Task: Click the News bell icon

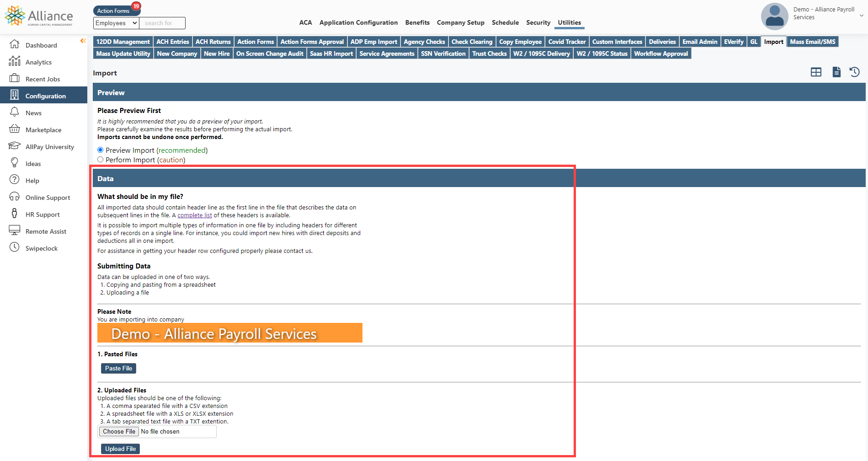Action: click(15, 112)
